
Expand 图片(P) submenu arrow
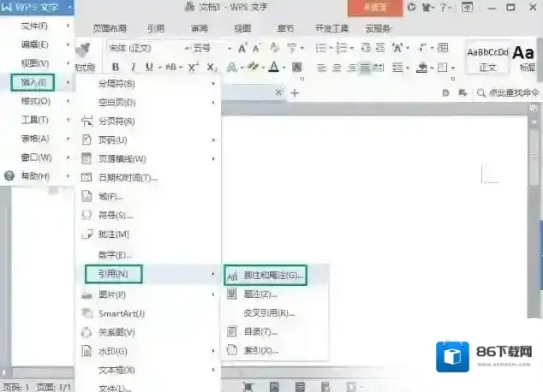tap(213, 294)
